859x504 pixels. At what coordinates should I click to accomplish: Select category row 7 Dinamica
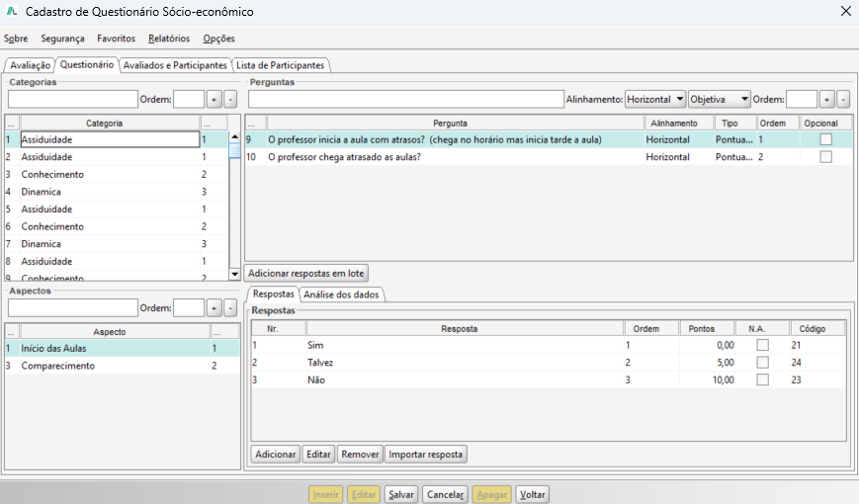click(x=116, y=244)
